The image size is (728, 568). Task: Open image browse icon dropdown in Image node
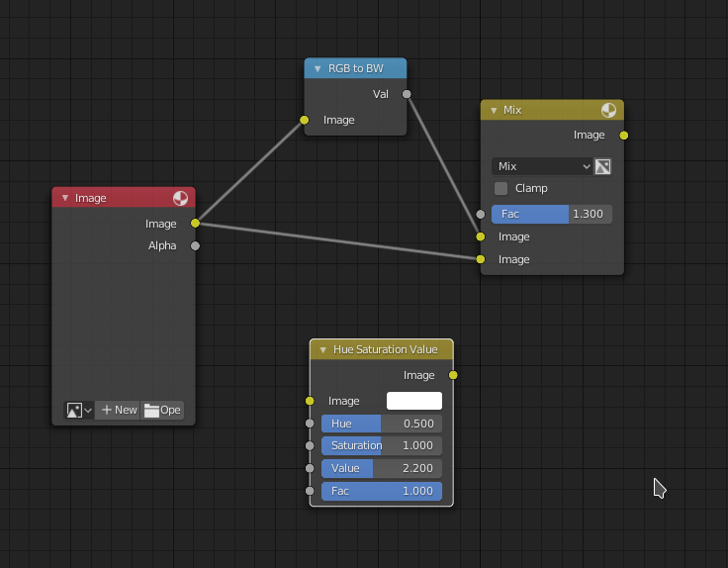tap(79, 410)
